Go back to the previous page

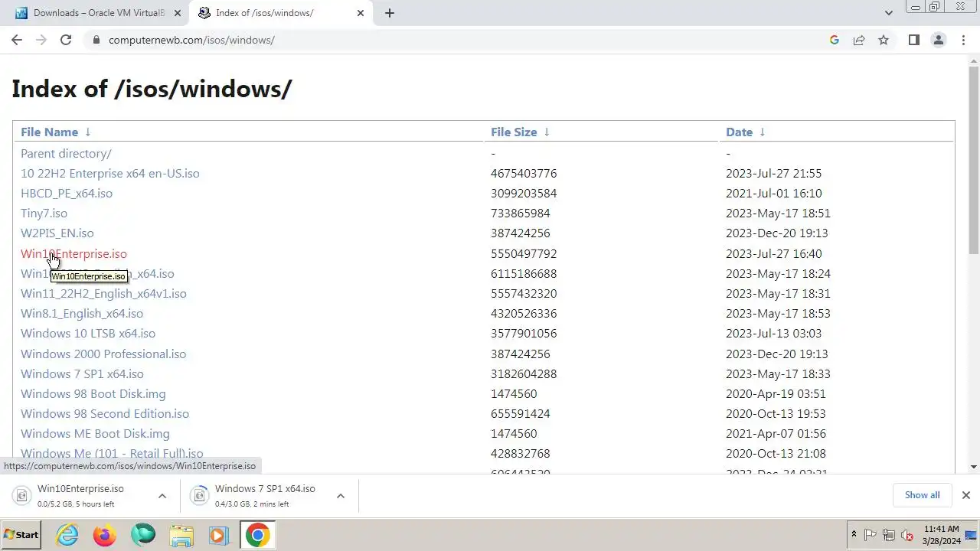(x=17, y=40)
